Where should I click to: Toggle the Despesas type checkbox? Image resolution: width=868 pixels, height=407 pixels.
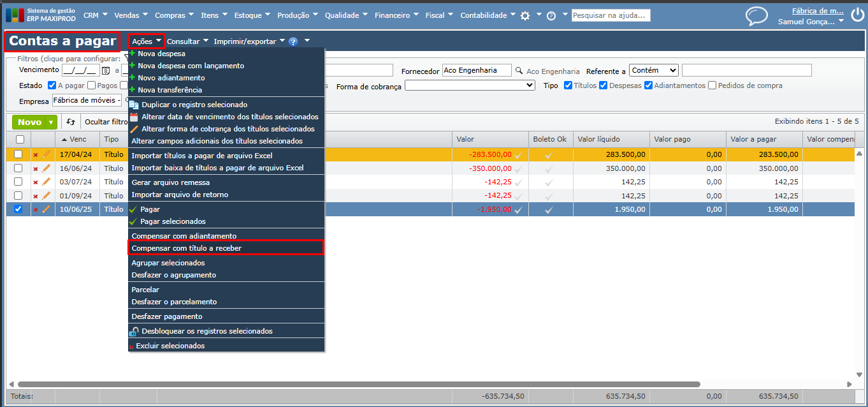[x=603, y=85]
